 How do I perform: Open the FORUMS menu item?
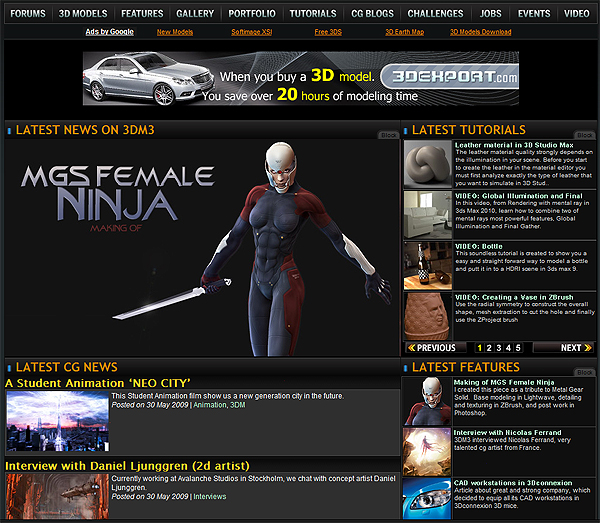(28, 14)
